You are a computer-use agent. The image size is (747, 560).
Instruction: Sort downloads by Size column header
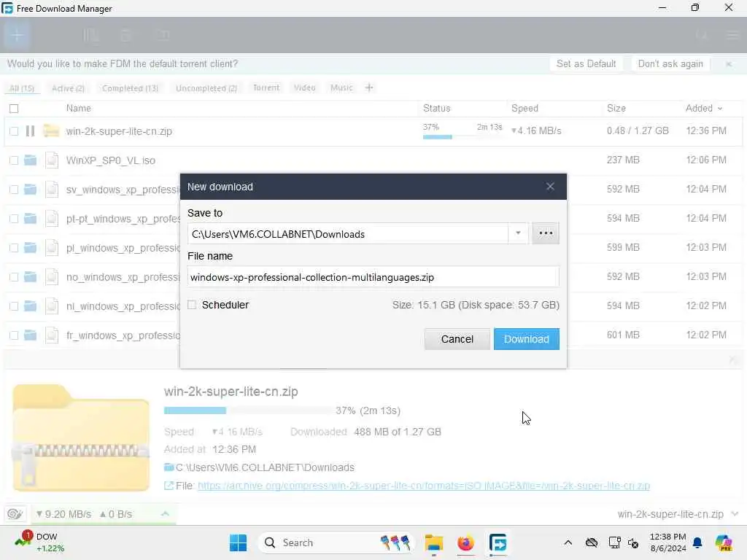click(x=616, y=109)
